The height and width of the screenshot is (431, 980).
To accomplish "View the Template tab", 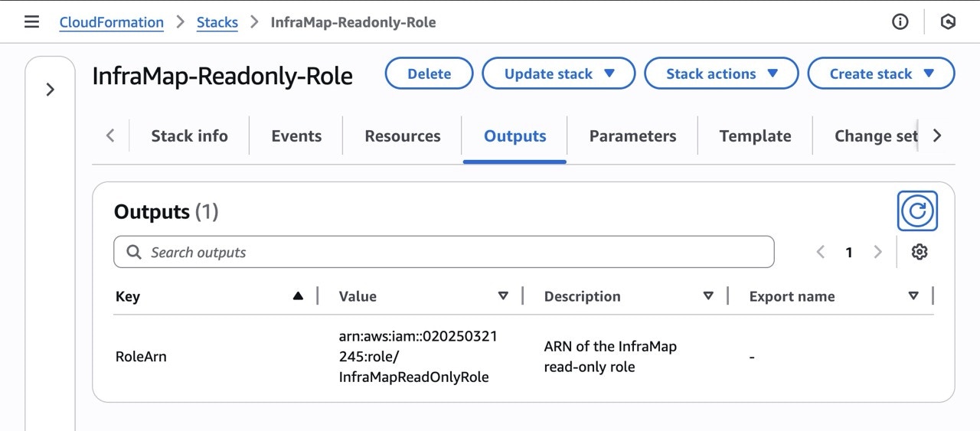I will click(755, 136).
